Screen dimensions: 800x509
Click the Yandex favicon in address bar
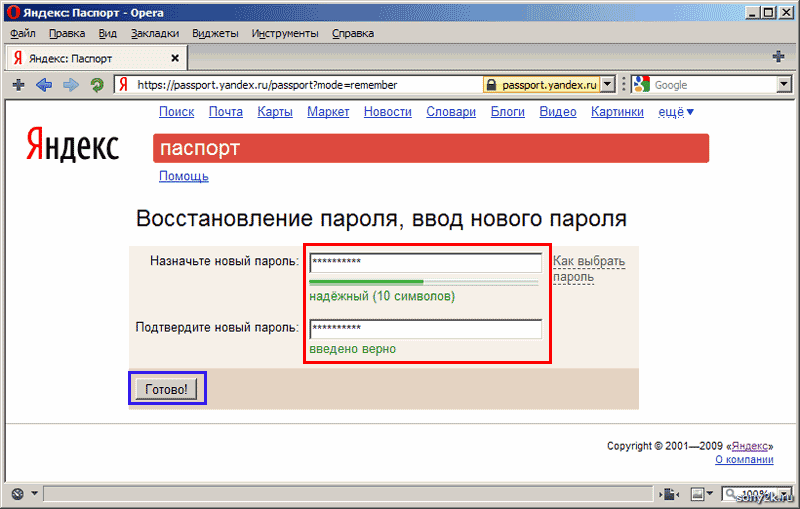coord(123,85)
